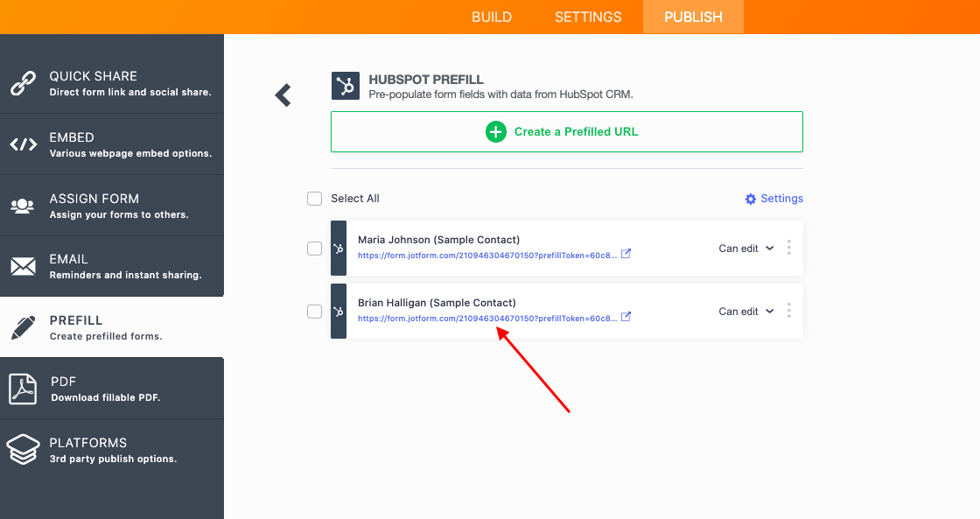980x519 pixels.
Task: Check the Brian Halligan row checkbox
Action: pos(315,312)
